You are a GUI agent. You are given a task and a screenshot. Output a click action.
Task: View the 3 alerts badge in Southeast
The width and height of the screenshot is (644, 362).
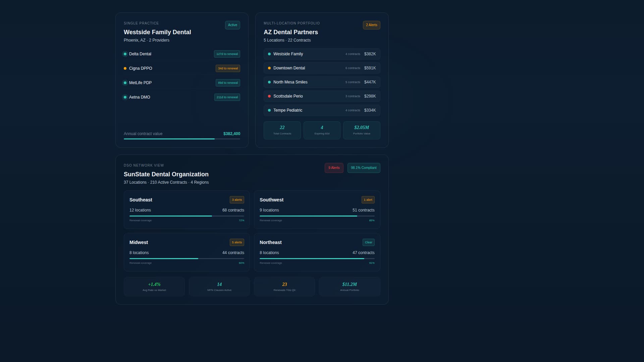pyautogui.click(x=237, y=200)
